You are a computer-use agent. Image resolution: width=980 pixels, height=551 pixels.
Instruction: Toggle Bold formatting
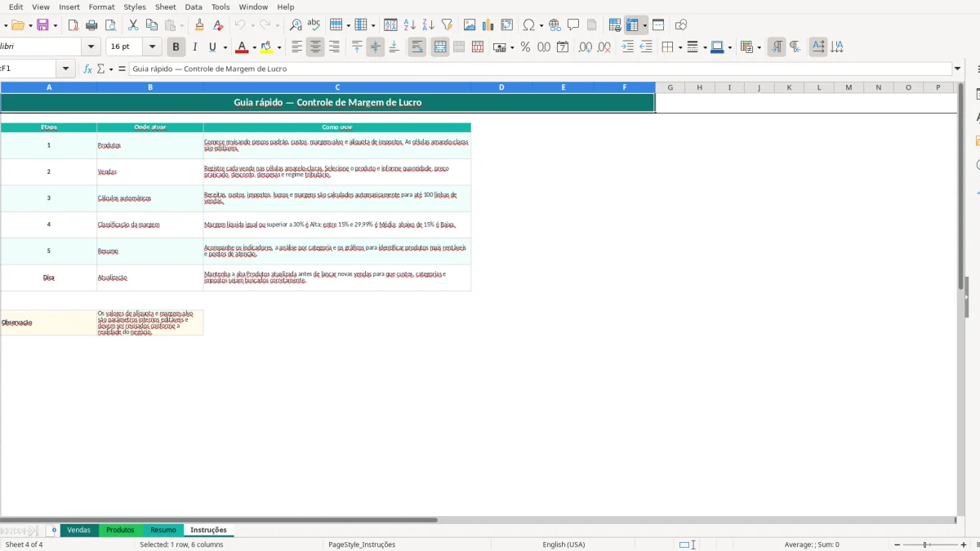point(176,47)
